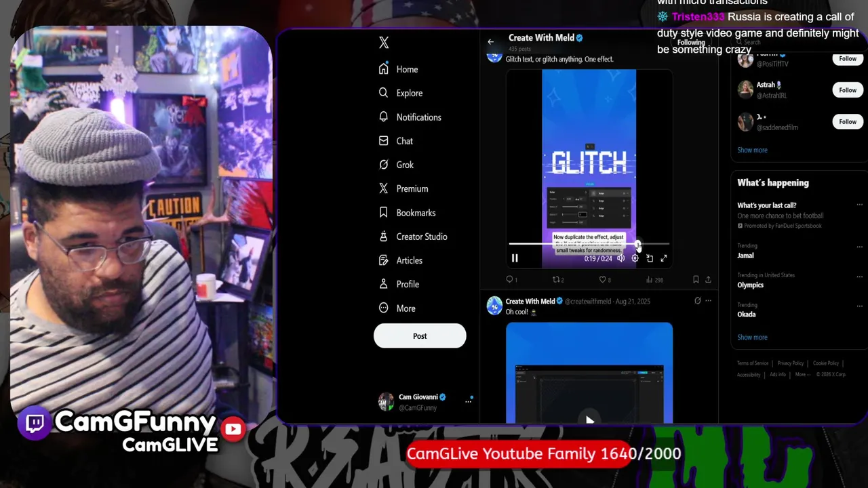868x488 pixels.
Task: Open the More menu in the sidebar
Action: [x=397, y=308]
